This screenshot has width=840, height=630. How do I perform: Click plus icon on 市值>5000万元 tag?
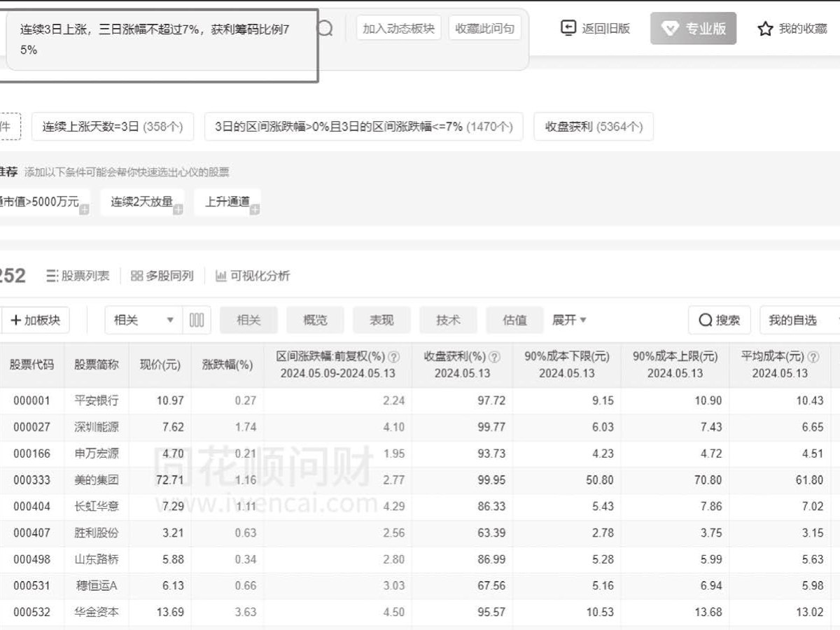(x=85, y=209)
